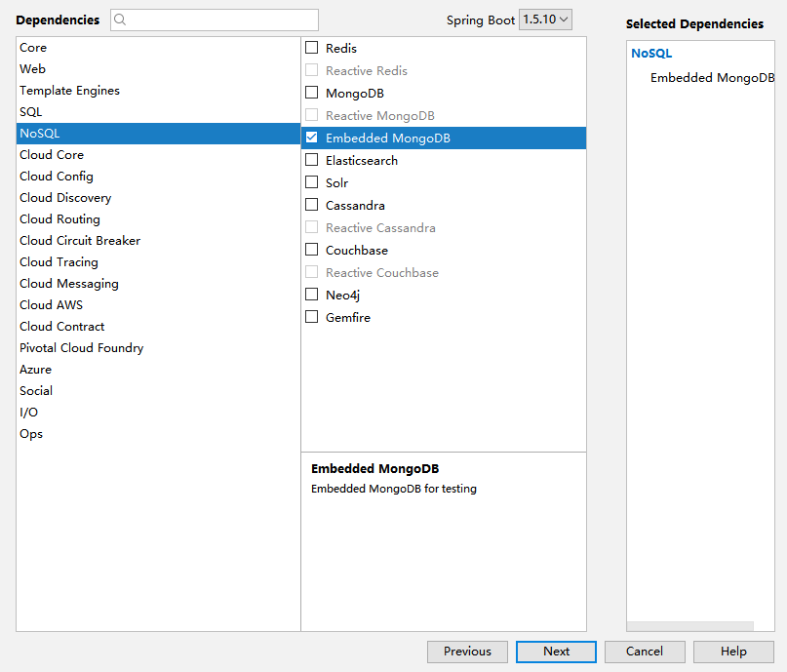Select the SQL category
Viewport: 787px width, 672px height.
tap(158, 112)
